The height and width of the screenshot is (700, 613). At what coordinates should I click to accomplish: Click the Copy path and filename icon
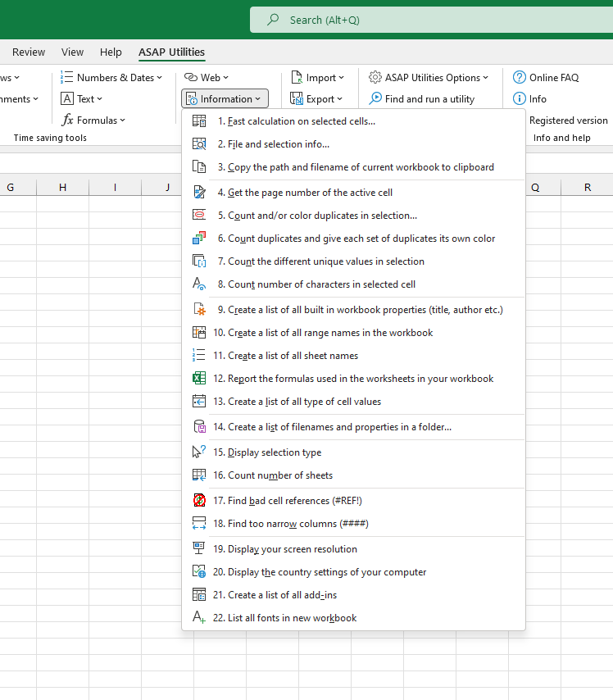[199, 167]
